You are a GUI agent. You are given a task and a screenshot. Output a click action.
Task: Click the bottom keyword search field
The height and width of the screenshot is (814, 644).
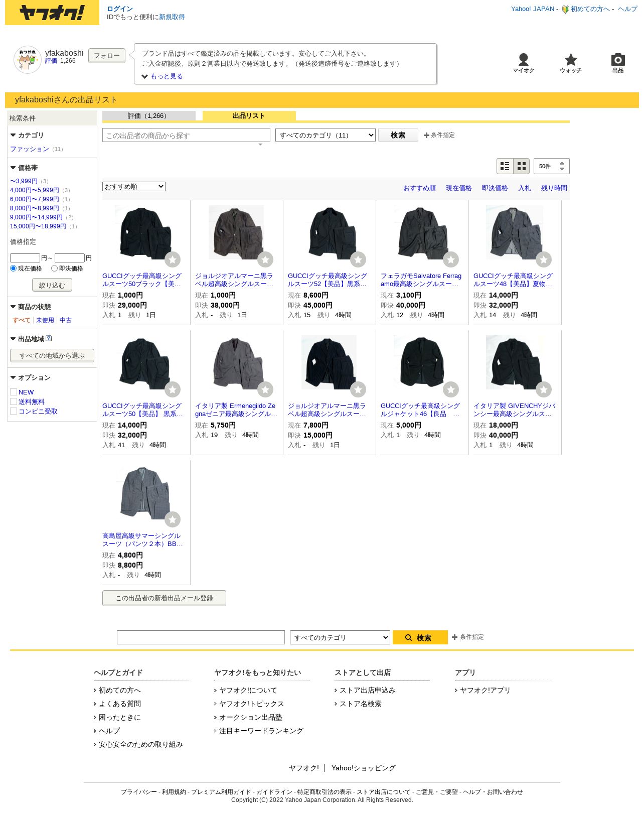coord(201,637)
